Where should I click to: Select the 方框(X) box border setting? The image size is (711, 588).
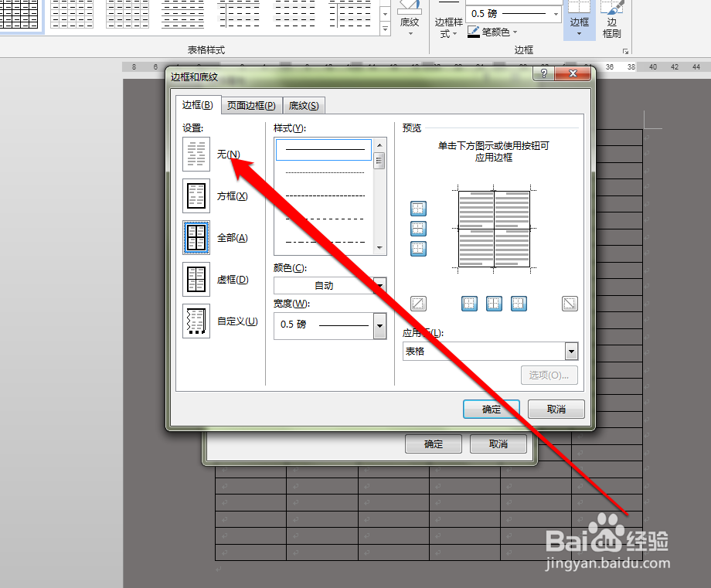[196, 195]
